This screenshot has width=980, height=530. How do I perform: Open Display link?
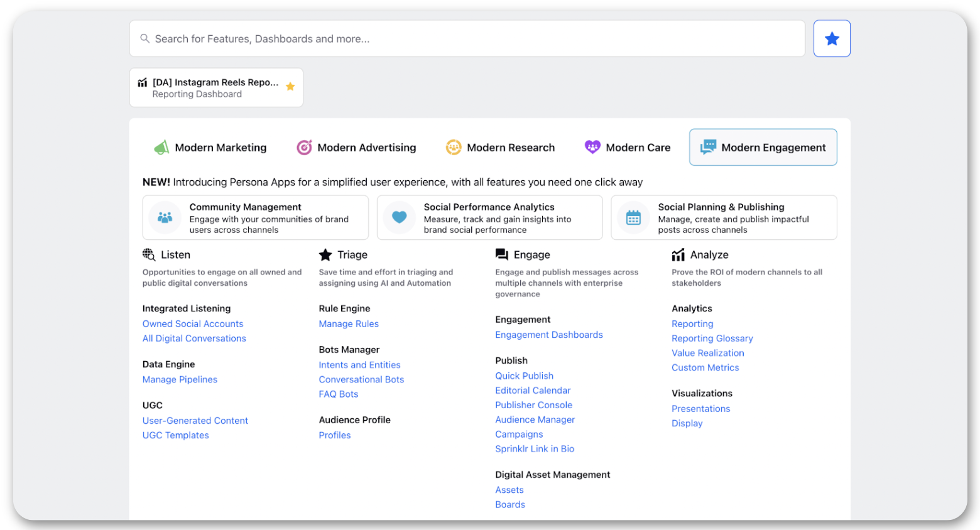(687, 423)
